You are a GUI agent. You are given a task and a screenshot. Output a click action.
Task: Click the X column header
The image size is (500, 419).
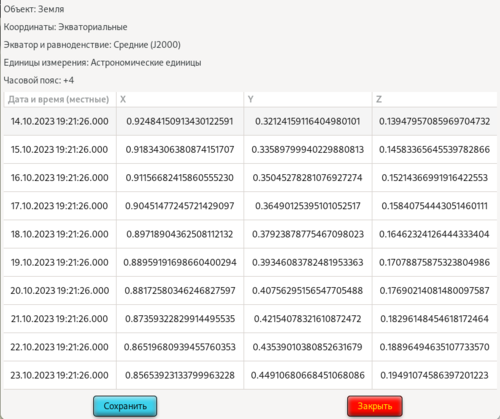(180, 99)
